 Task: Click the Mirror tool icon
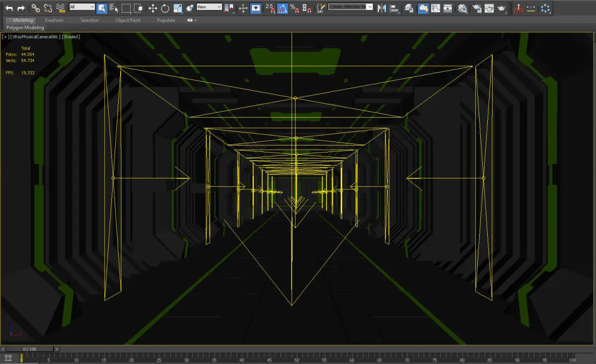tap(381, 8)
